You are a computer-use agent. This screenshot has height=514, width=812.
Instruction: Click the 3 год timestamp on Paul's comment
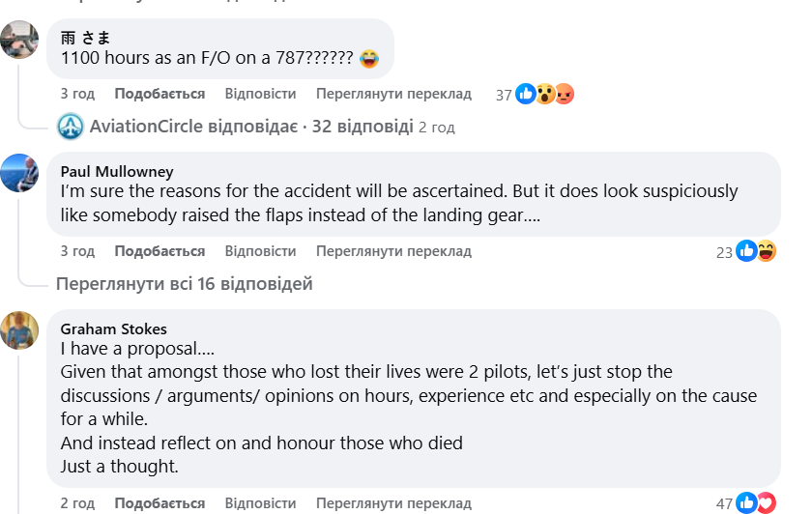[77, 251]
